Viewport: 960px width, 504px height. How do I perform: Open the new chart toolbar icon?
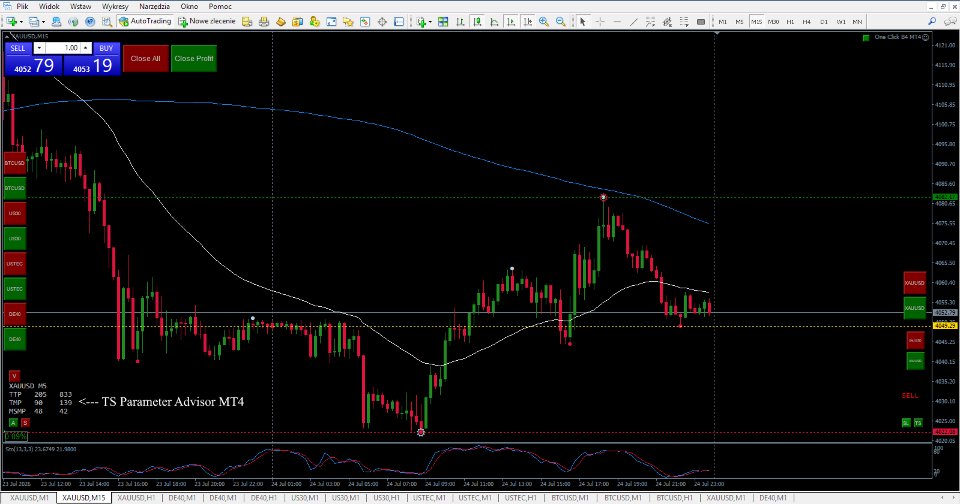[11, 21]
